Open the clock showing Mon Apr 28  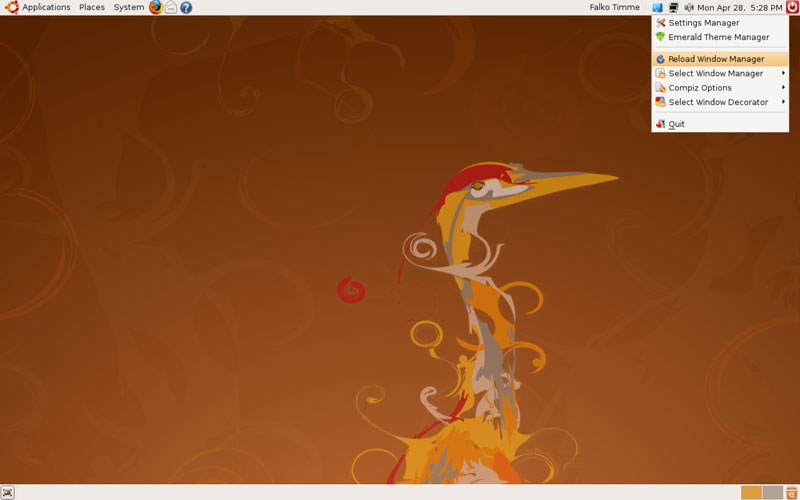point(739,8)
